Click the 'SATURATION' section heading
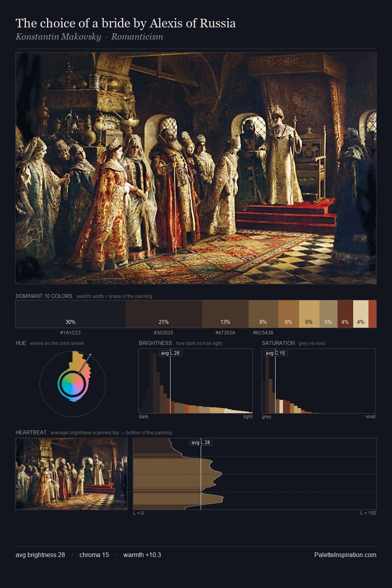The image size is (392, 588). (x=278, y=343)
